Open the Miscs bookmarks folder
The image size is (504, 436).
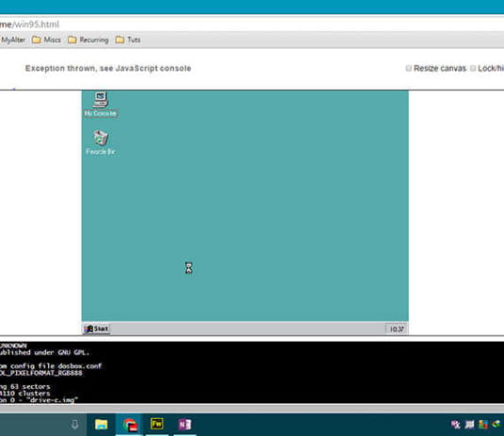46,40
